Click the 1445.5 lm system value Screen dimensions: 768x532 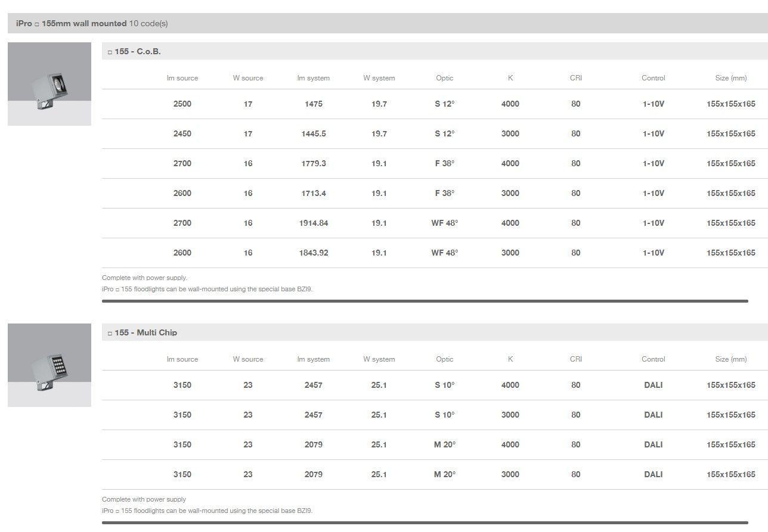314,133
